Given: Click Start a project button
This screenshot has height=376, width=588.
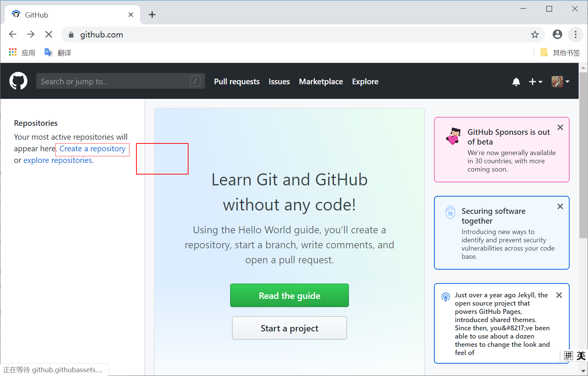Looking at the screenshot, I should (289, 328).
